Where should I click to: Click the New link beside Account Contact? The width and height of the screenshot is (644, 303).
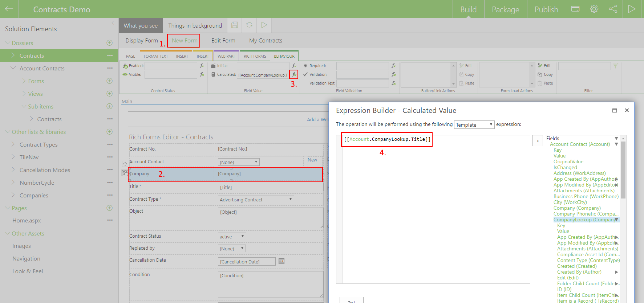tap(312, 160)
